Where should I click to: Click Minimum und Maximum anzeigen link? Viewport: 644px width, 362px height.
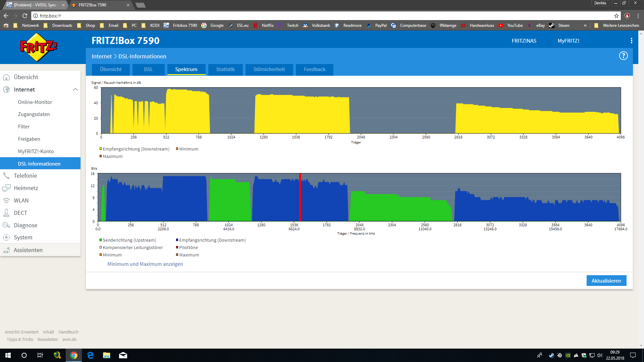pos(145,264)
